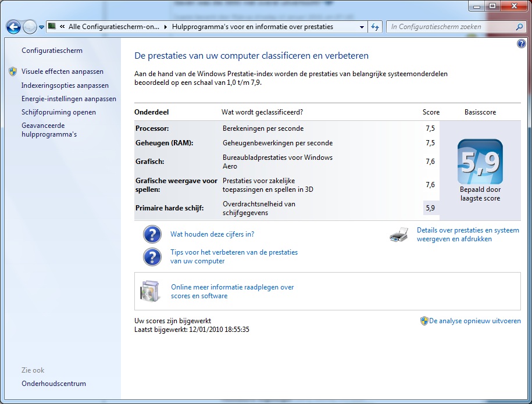Screen dimensions: 532x404
Task: Click the 'Basisscore' column header
Action: click(480, 112)
